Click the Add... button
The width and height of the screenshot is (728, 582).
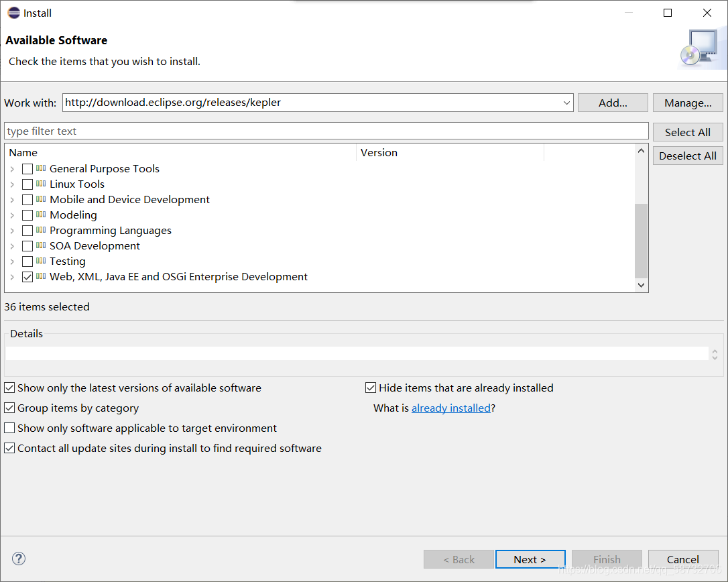(x=613, y=103)
